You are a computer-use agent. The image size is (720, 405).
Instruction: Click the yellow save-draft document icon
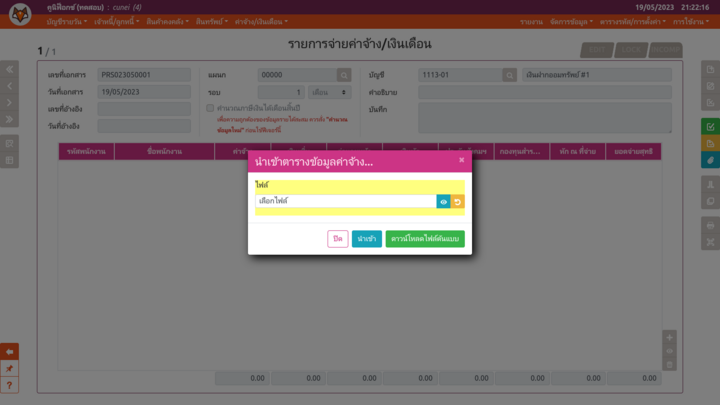(x=710, y=143)
